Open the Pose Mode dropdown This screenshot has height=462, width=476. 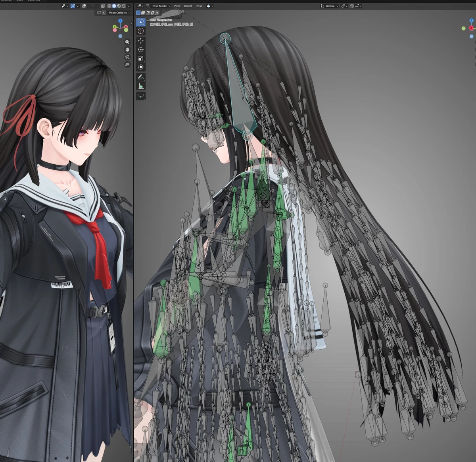[158, 6]
